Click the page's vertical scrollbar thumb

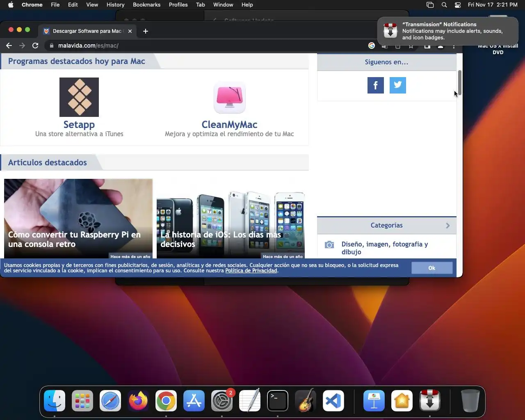(460, 82)
